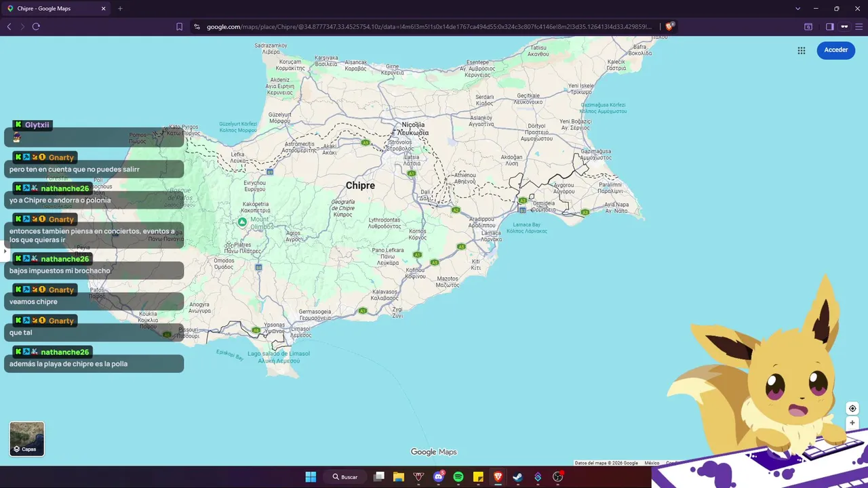This screenshot has width=868, height=488.
Task: Open the Capas layers thumbnail
Action: (x=27, y=439)
